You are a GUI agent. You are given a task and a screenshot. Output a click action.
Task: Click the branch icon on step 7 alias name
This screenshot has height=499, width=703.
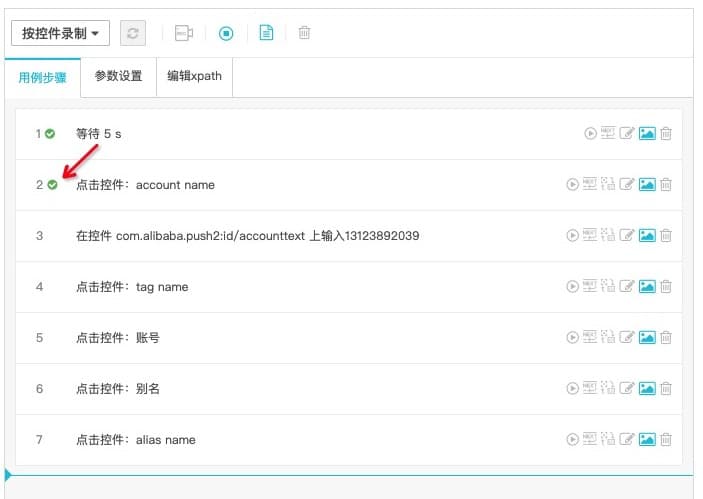[x=608, y=438]
